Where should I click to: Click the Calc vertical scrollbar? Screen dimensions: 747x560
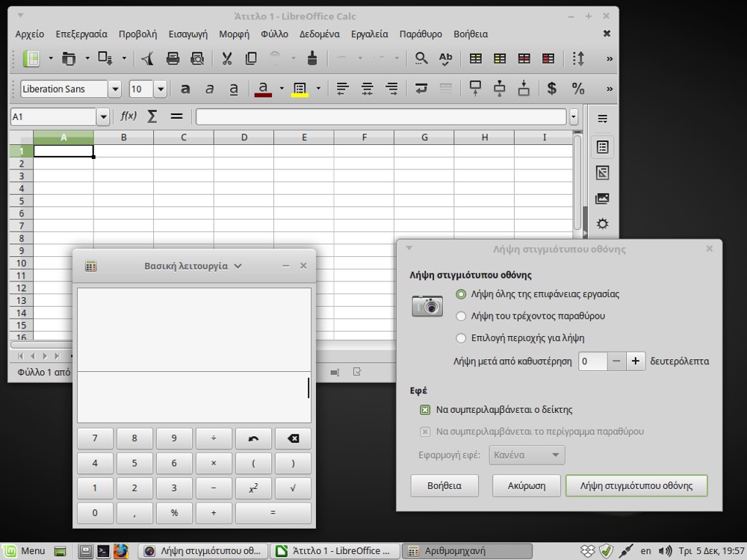[x=577, y=184]
